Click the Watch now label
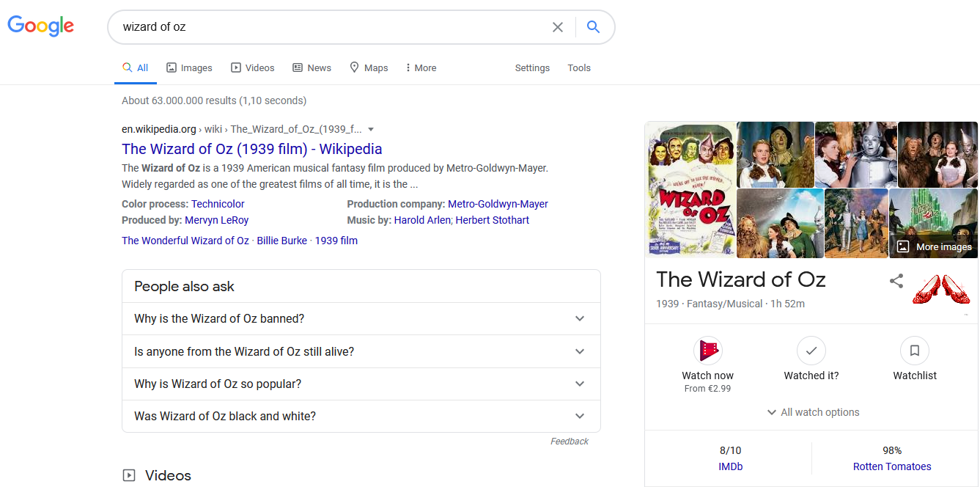Image resolution: width=980 pixels, height=487 pixels. coord(707,376)
